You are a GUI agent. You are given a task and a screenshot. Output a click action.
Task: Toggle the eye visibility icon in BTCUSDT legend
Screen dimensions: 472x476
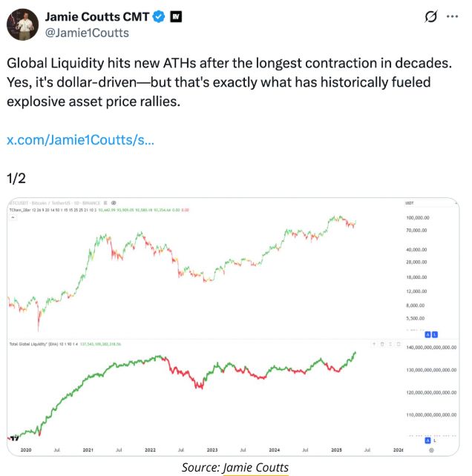pos(112,202)
